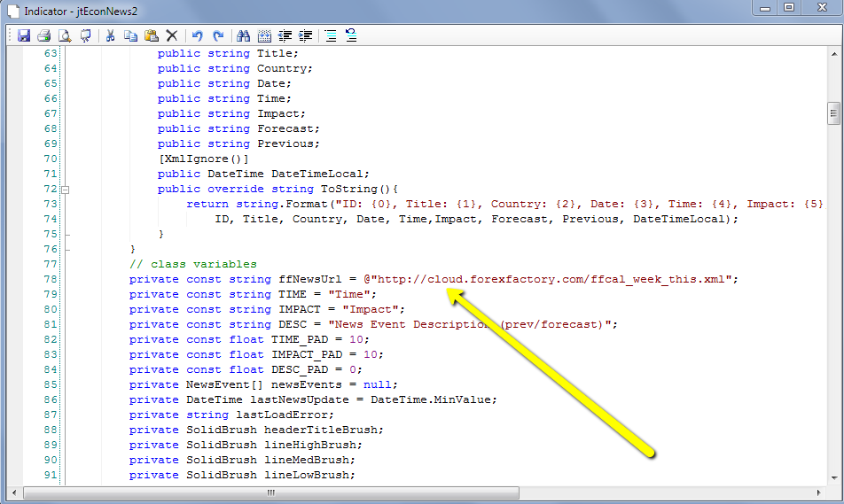Click "Impact;" on line 67
The width and height of the screenshot is (844, 504).
281,113
